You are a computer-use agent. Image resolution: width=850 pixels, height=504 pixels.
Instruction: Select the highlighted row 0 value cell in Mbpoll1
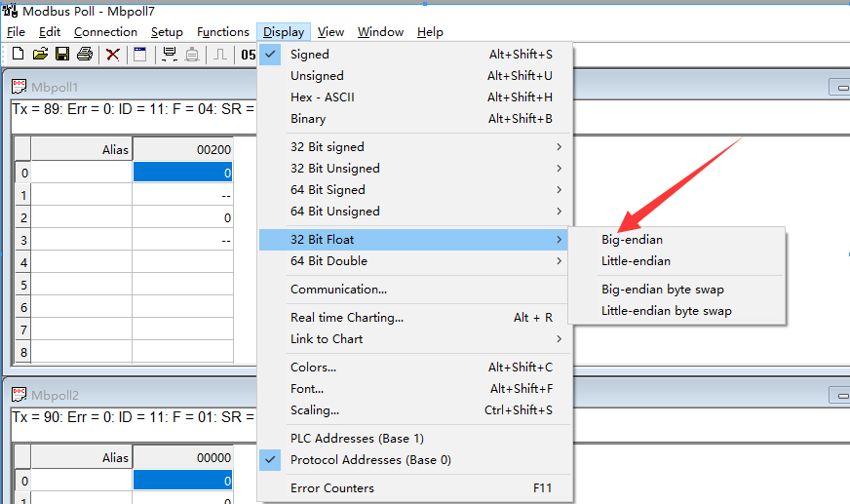coord(182,173)
